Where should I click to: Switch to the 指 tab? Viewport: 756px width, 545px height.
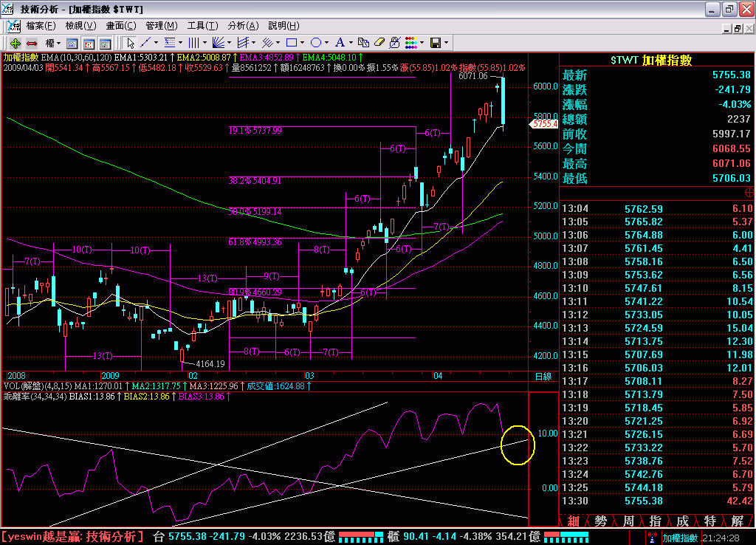(x=656, y=521)
